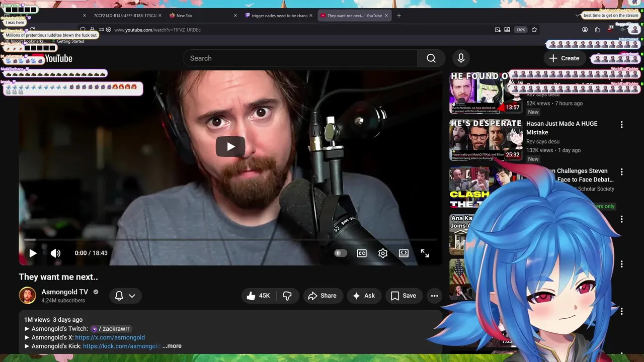The width and height of the screenshot is (644, 362).
Task: Switch to theater mode
Action: click(404, 253)
